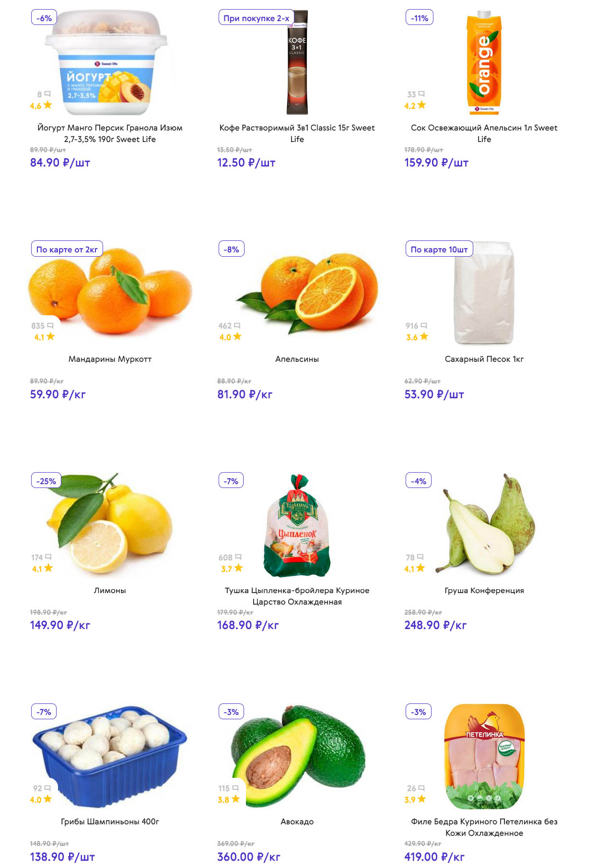Click the review comment icon for Филе Бедра
The image size is (596, 868).
click(421, 788)
